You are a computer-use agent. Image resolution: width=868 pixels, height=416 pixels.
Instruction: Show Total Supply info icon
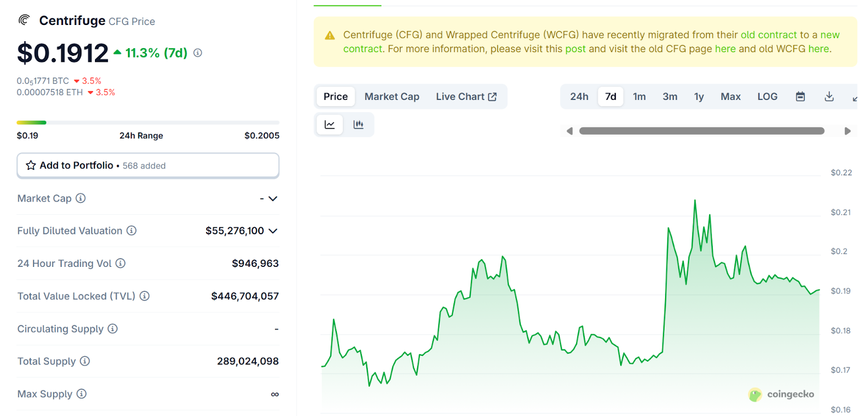[85, 361]
